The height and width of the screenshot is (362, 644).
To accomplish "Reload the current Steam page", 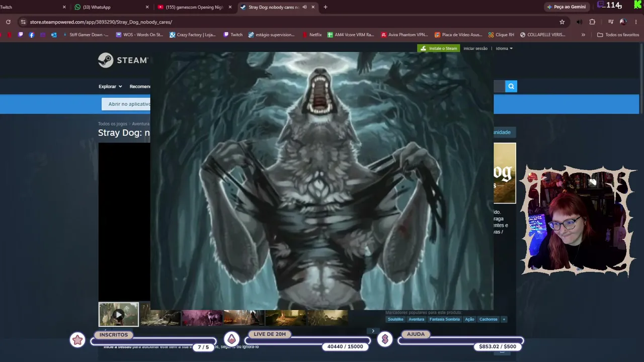I will 8,22.
